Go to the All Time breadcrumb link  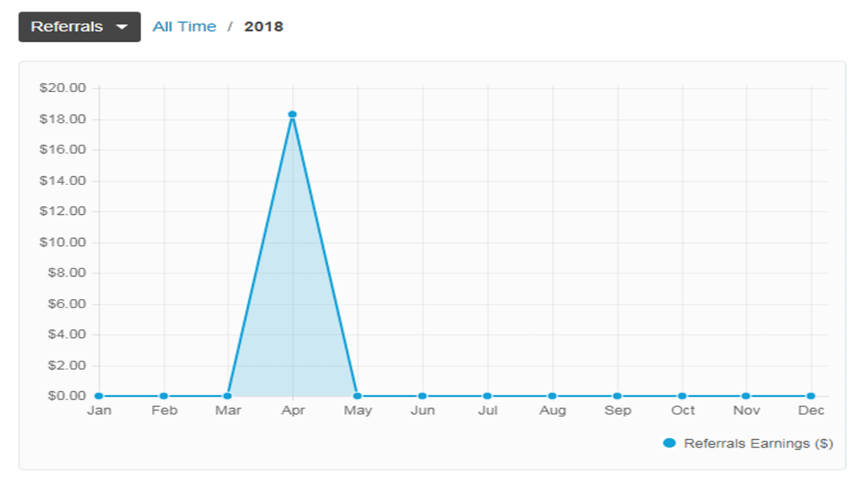pos(184,27)
